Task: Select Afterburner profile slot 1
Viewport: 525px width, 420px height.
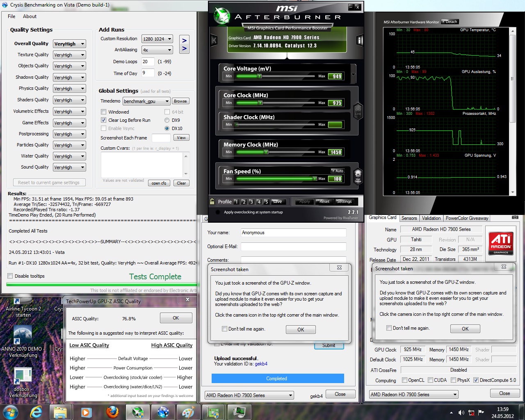Action: pos(236,202)
